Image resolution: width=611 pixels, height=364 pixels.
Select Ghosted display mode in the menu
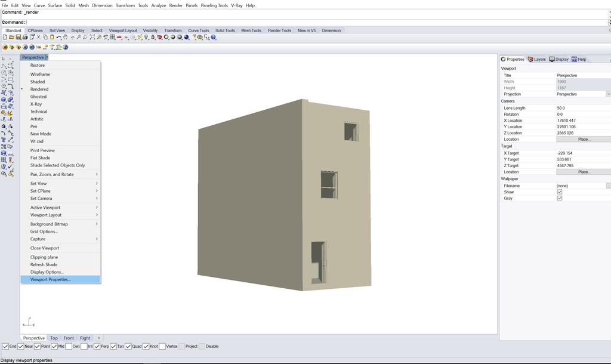(60, 97)
